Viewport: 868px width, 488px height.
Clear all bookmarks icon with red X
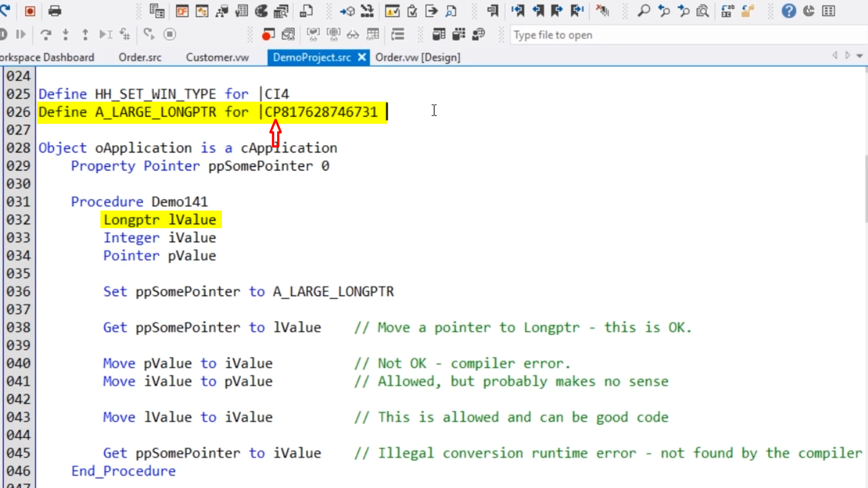point(602,11)
